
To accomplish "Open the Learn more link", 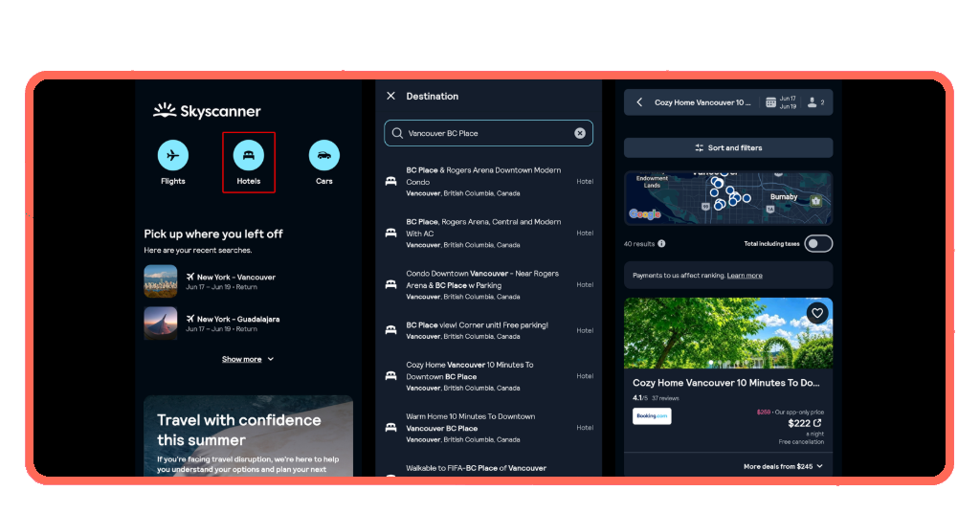I will 745,276.
